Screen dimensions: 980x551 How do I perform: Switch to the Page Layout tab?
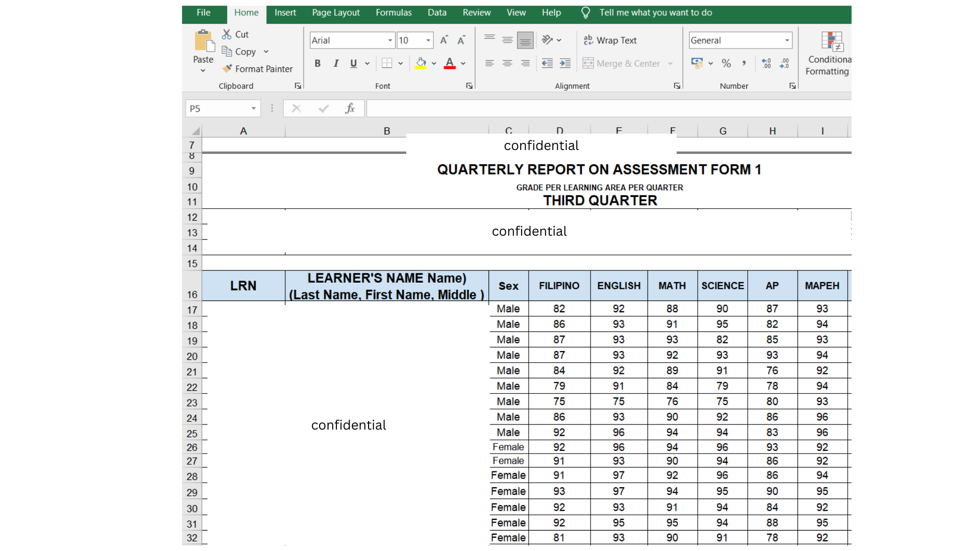[335, 13]
